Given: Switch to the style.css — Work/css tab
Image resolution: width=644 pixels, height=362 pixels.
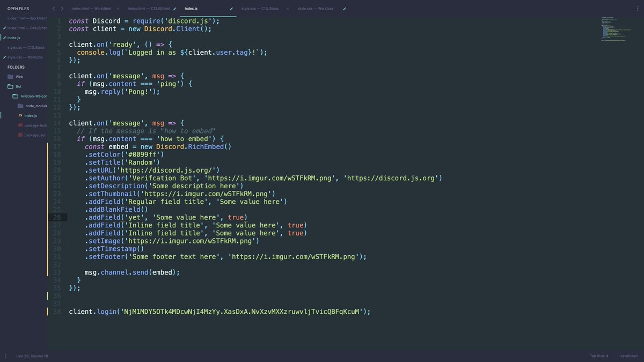Looking at the screenshot, I should click(316, 9).
